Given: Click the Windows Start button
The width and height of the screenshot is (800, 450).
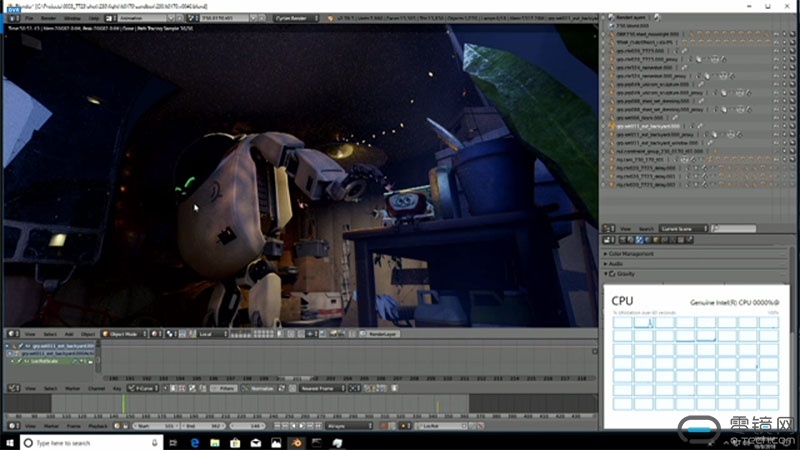Looking at the screenshot, I should [x=10, y=441].
